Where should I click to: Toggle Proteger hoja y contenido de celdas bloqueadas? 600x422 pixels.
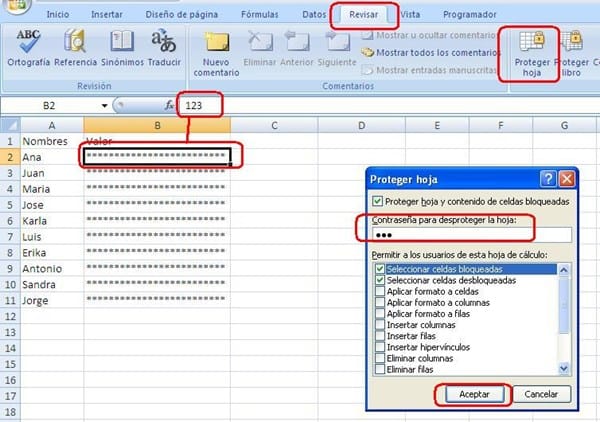377,201
